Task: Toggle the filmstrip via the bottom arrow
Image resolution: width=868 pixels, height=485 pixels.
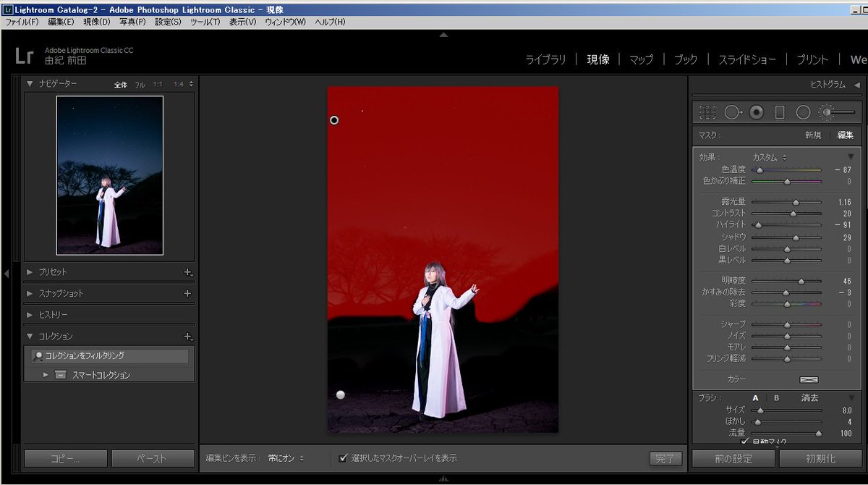Action: pyautogui.click(x=443, y=479)
